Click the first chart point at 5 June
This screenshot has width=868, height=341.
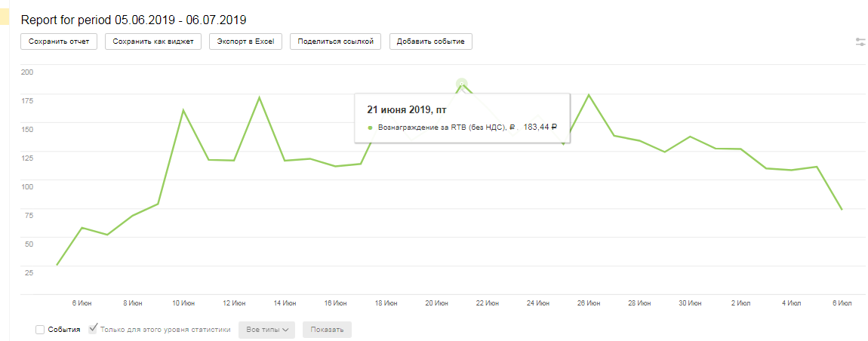point(57,265)
